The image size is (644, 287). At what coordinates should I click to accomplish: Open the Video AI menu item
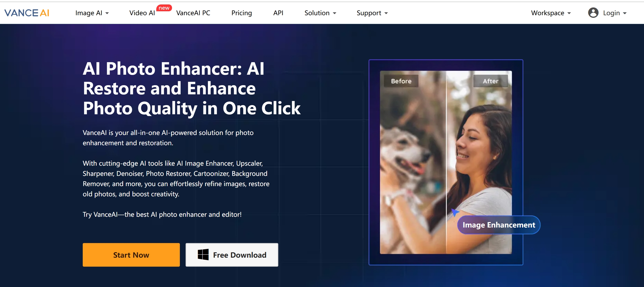142,13
